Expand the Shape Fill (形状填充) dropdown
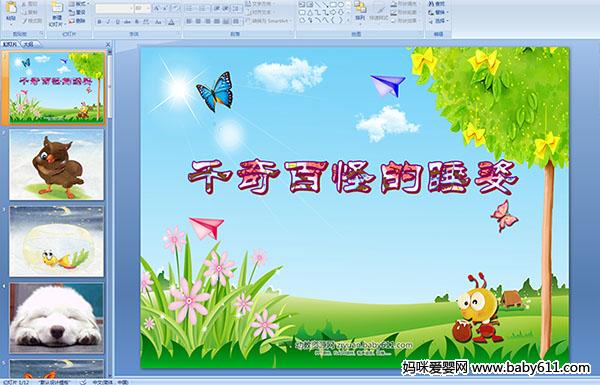 click(x=406, y=4)
